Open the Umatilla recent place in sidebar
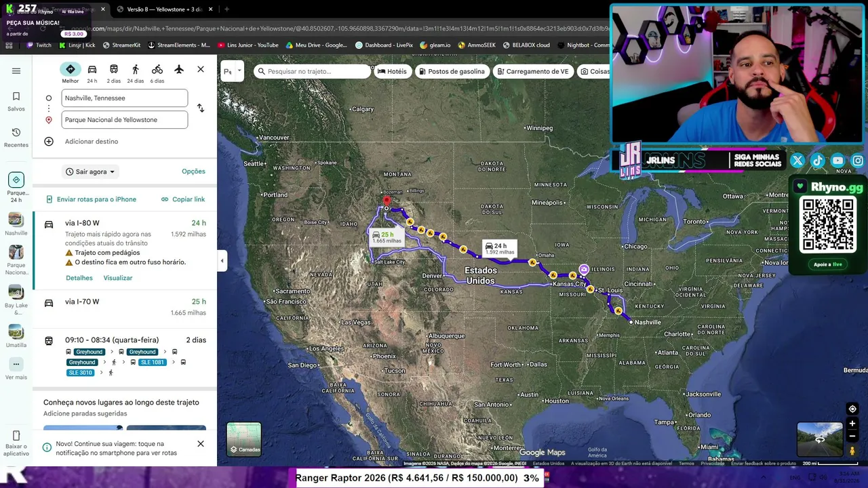 click(x=16, y=336)
